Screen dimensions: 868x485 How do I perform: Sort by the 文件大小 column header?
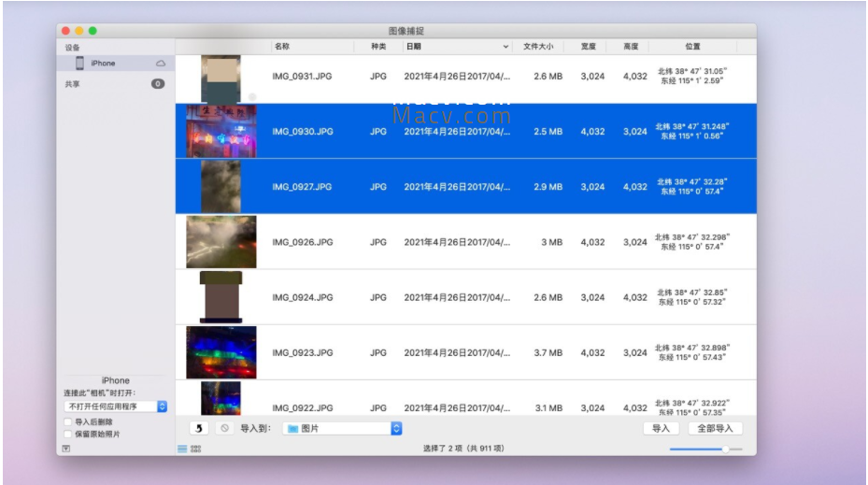(538, 47)
